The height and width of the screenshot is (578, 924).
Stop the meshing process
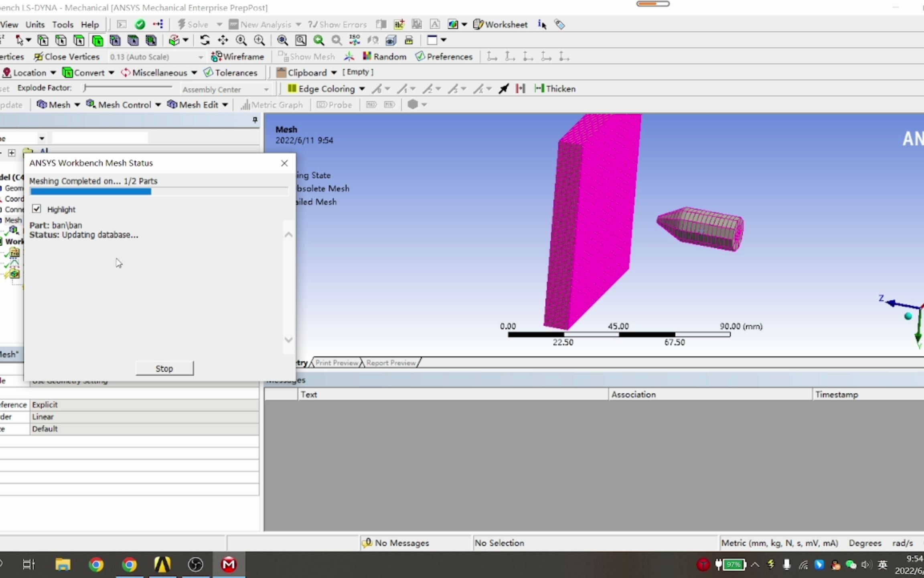tap(164, 368)
